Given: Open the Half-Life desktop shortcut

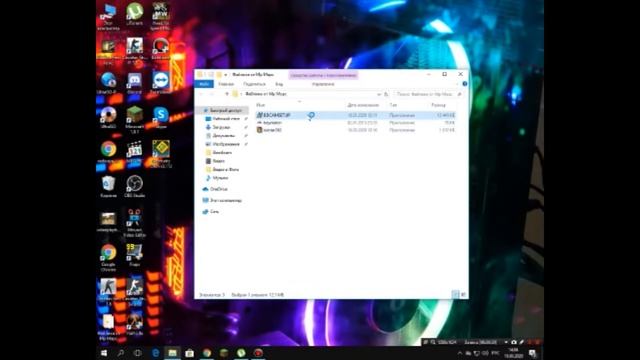Looking at the screenshot, I should tap(134, 324).
